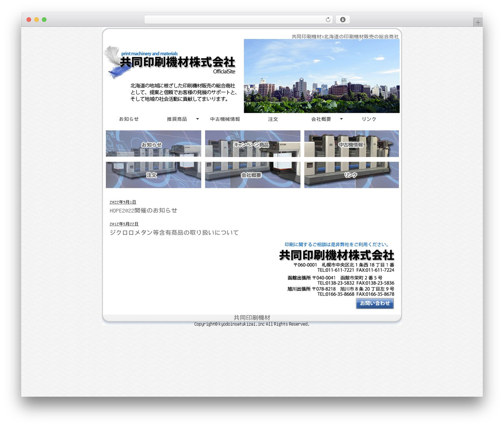
Task: Click the browser reload icon
Action: coord(328,20)
